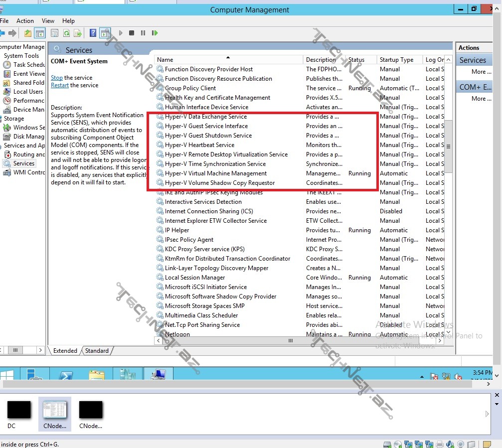Open Windows PowerShell from the taskbar

[x=66, y=376]
